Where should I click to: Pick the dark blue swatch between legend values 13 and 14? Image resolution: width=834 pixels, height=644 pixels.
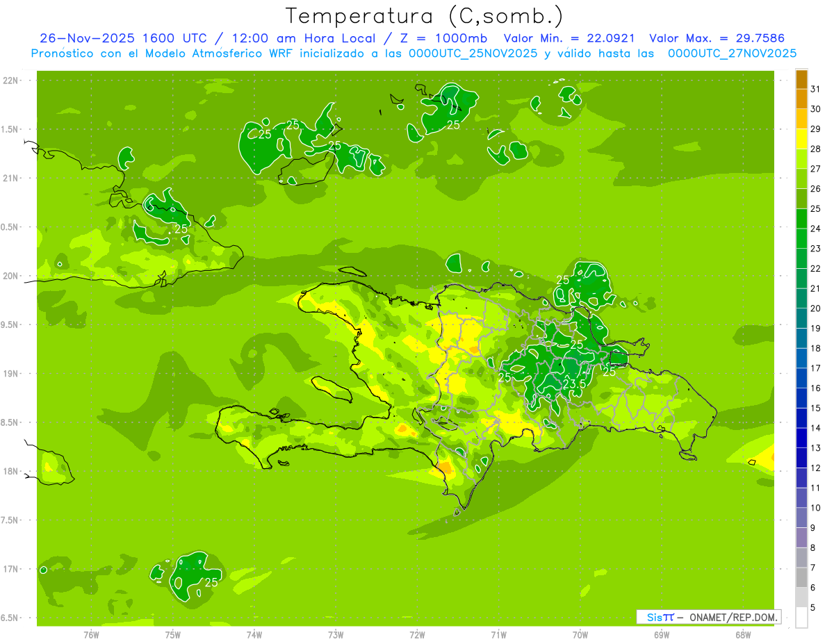[802, 438]
